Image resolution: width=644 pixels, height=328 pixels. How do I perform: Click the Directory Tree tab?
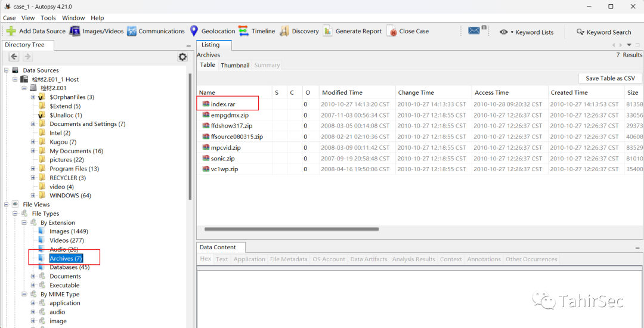(x=24, y=45)
